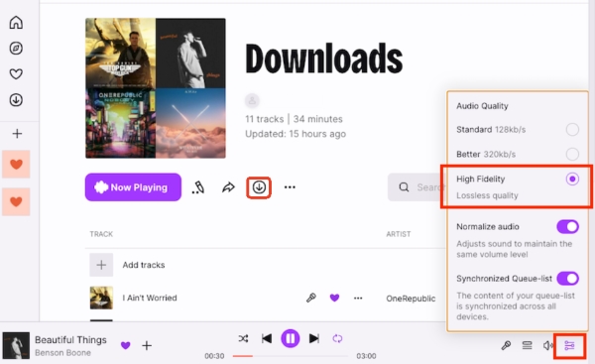
Task: Toggle the Synchronized Queue-list switch
Action: coord(567,279)
